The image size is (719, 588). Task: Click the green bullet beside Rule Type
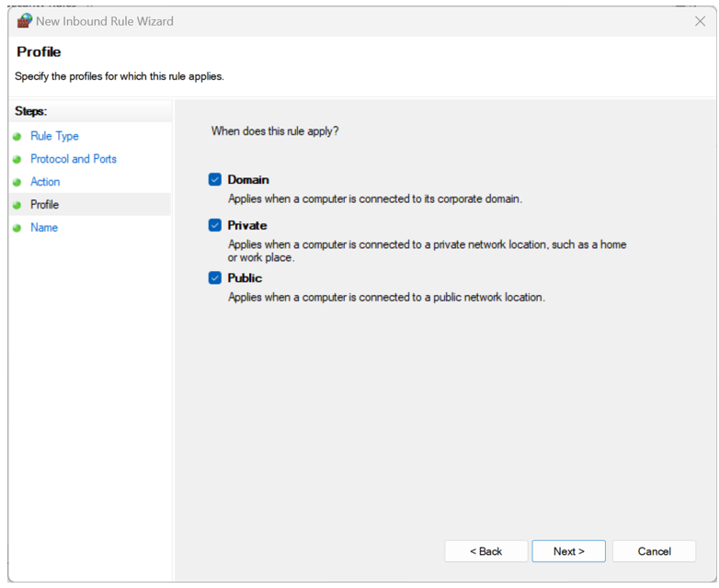click(17, 136)
